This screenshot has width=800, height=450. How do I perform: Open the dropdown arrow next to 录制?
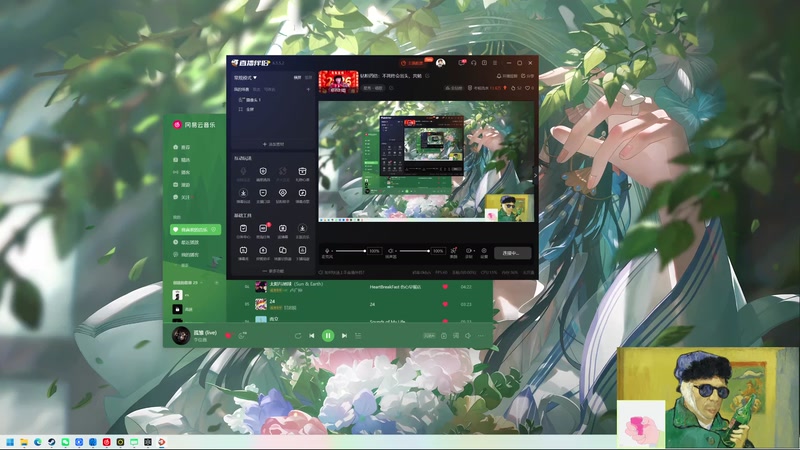point(473,251)
